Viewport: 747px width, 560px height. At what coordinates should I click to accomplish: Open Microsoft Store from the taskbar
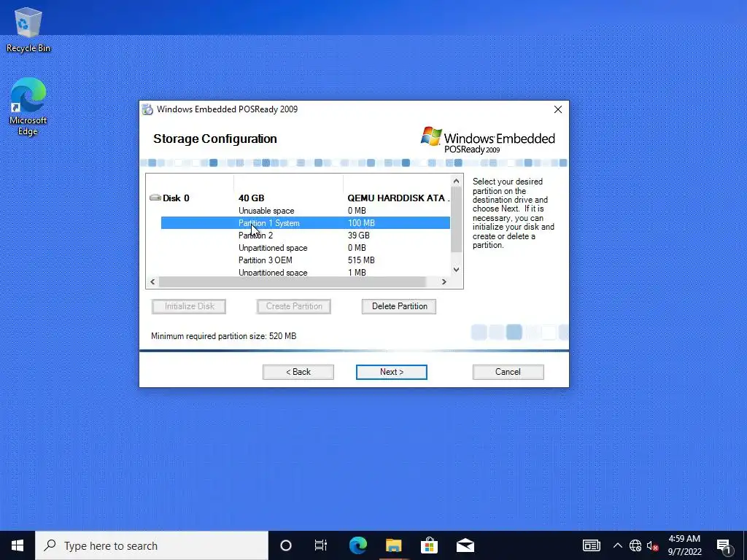click(429, 545)
